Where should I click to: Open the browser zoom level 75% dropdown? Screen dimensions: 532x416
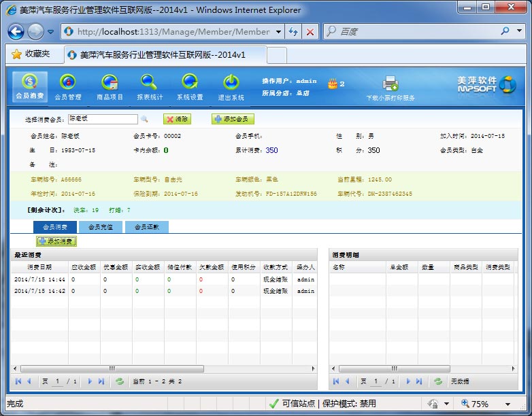pyautogui.click(x=508, y=404)
